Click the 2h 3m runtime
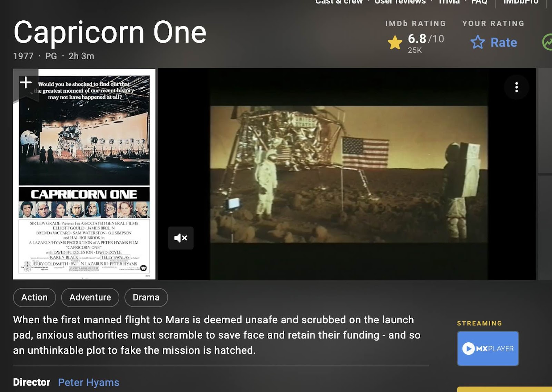 [81, 56]
